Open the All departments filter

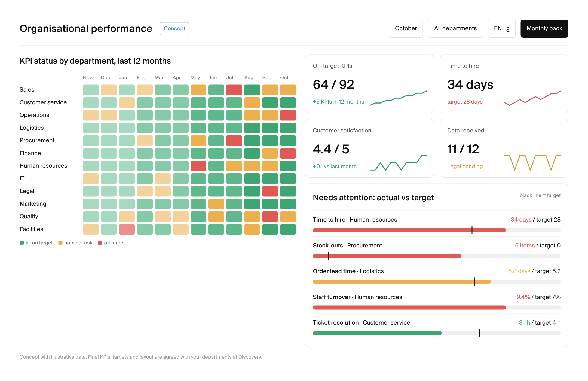pos(455,28)
